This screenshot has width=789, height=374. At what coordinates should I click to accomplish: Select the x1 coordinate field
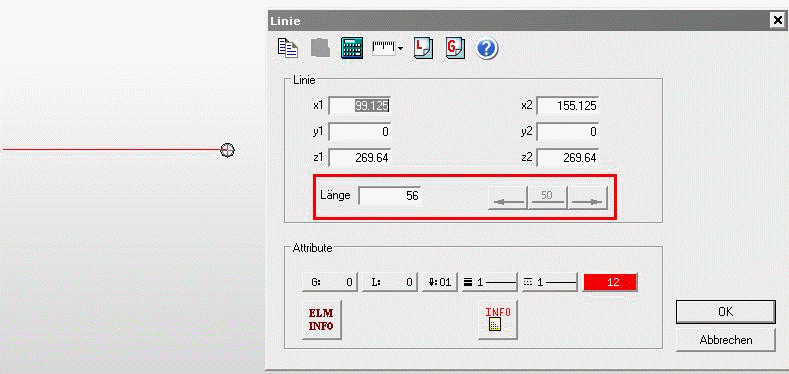359,106
